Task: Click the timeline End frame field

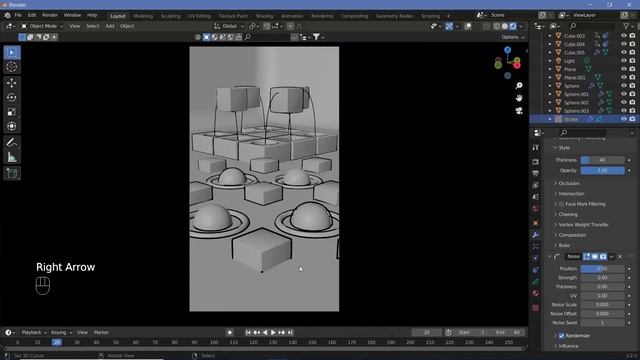Action: pos(508,332)
